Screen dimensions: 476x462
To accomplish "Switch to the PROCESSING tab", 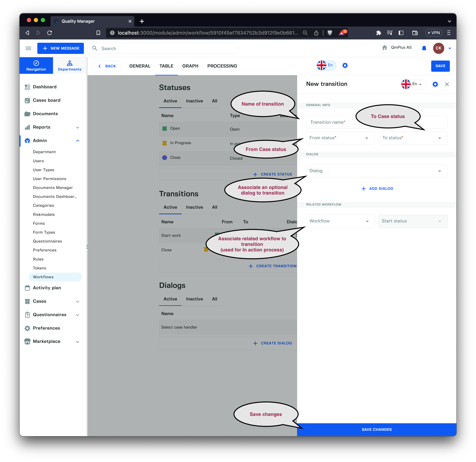I will (x=222, y=66).
